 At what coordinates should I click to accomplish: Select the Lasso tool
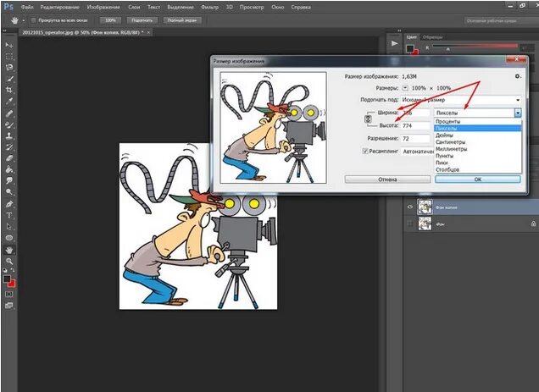click(x=9, y=68)
